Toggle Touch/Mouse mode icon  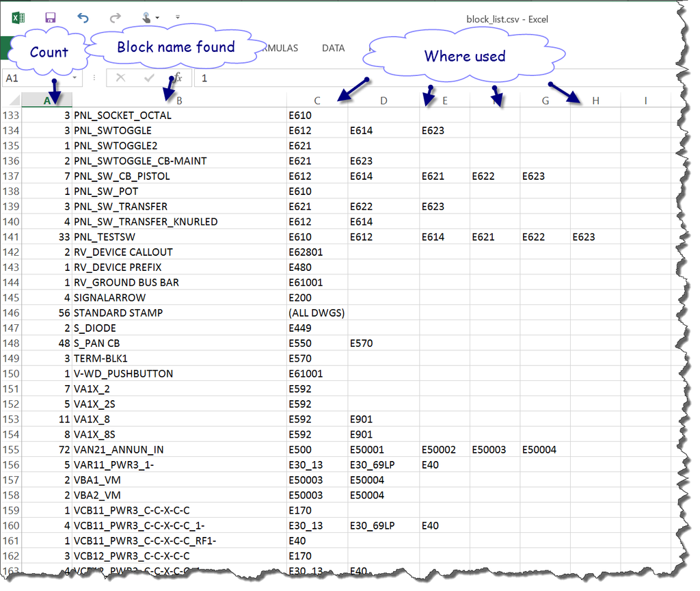146,18
